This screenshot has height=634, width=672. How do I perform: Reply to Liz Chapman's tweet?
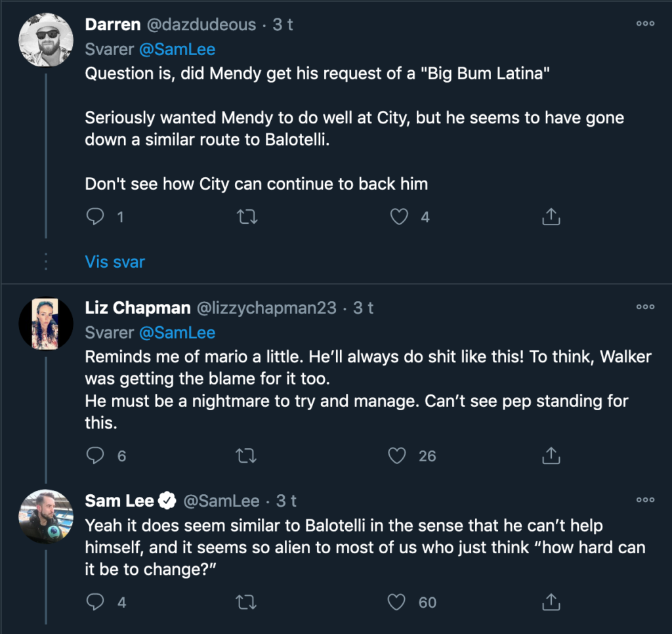(x=96, y=455)
